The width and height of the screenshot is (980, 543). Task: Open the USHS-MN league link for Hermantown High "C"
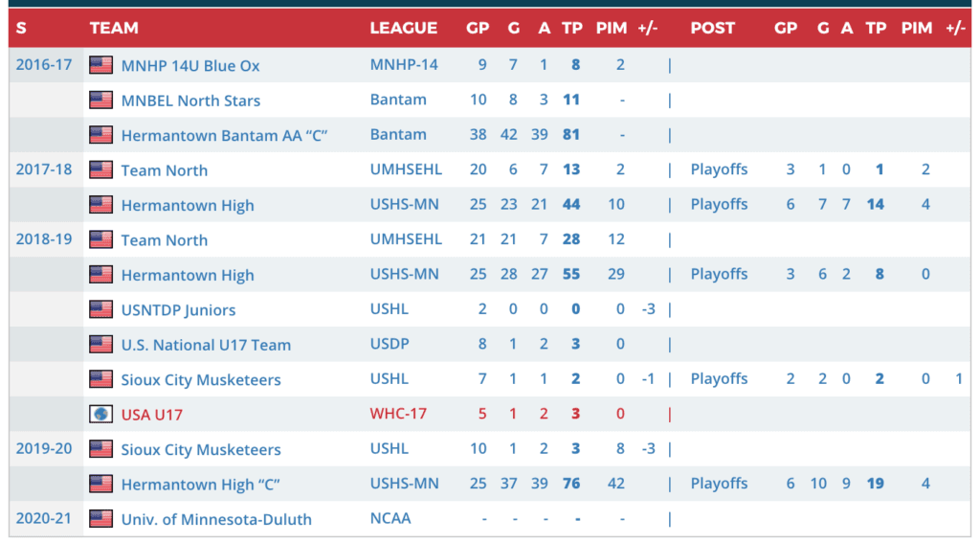tap(405, 484)
